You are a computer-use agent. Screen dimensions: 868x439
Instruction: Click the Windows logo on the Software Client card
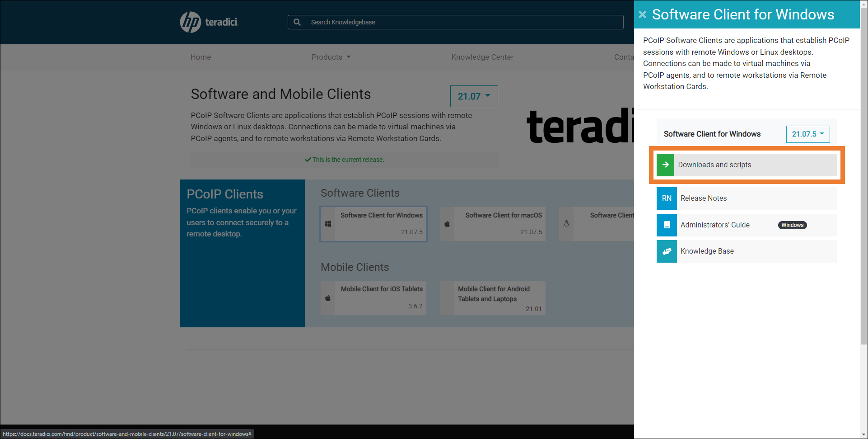(328, 224)
